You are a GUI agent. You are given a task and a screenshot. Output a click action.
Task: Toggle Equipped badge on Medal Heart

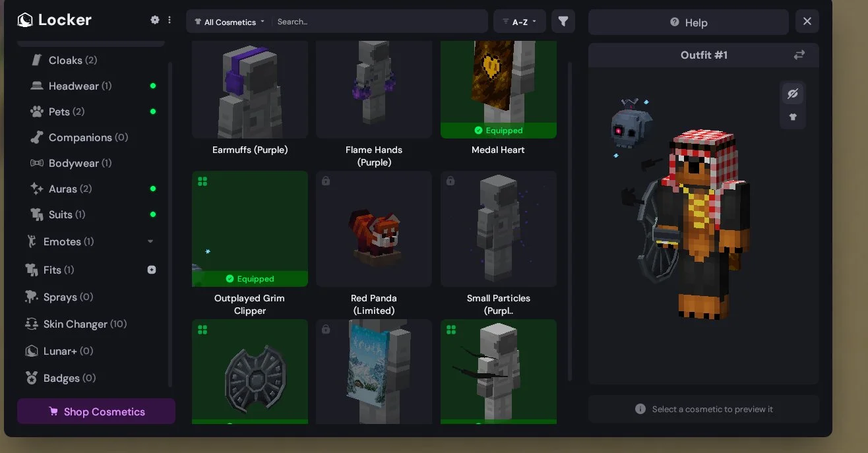[x=498, y=131]
